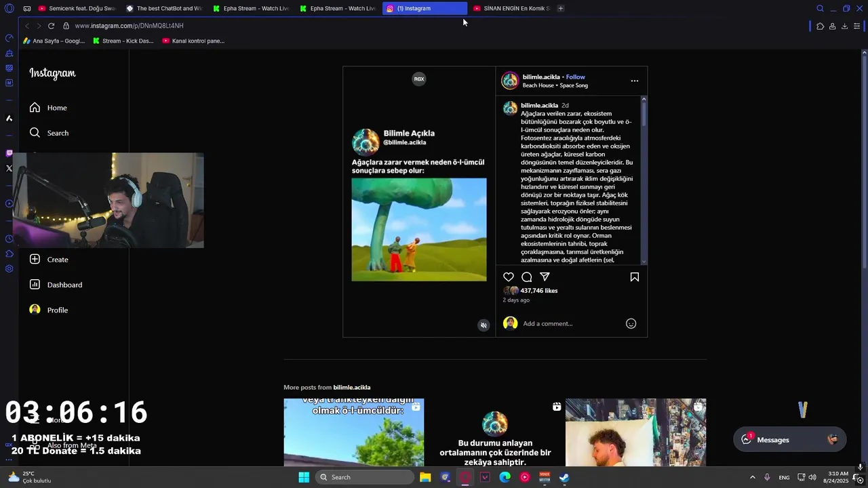Save the post with the bookmark icon

pyautogui.click(x=635, y=277)
